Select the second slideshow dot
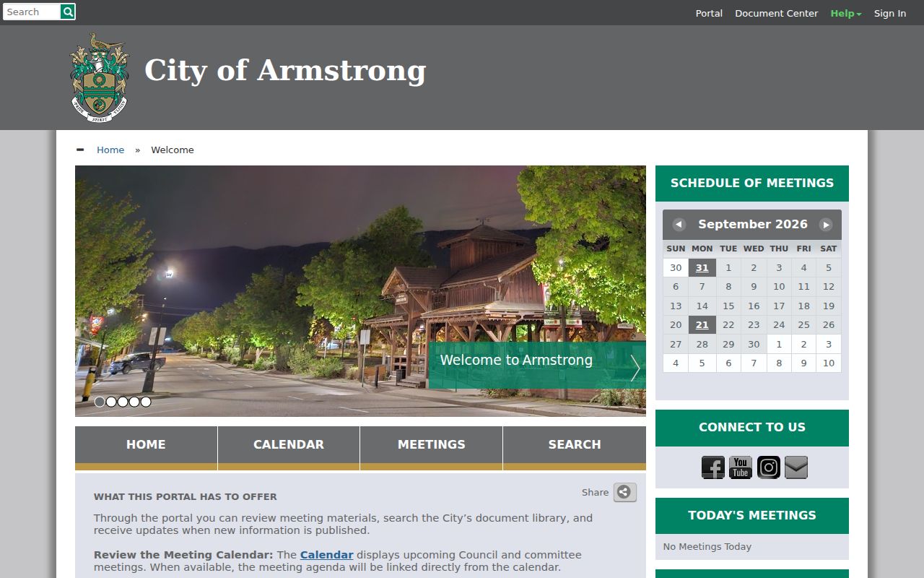Screen dimensions: 924x578 (x=111, y=402)
